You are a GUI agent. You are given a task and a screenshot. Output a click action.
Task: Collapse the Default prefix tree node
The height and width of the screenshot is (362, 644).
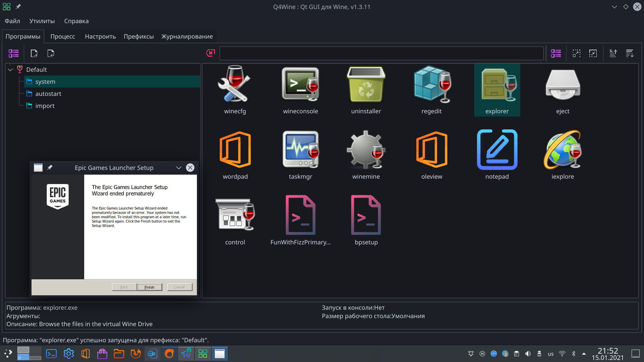click(x=10, y=69)
